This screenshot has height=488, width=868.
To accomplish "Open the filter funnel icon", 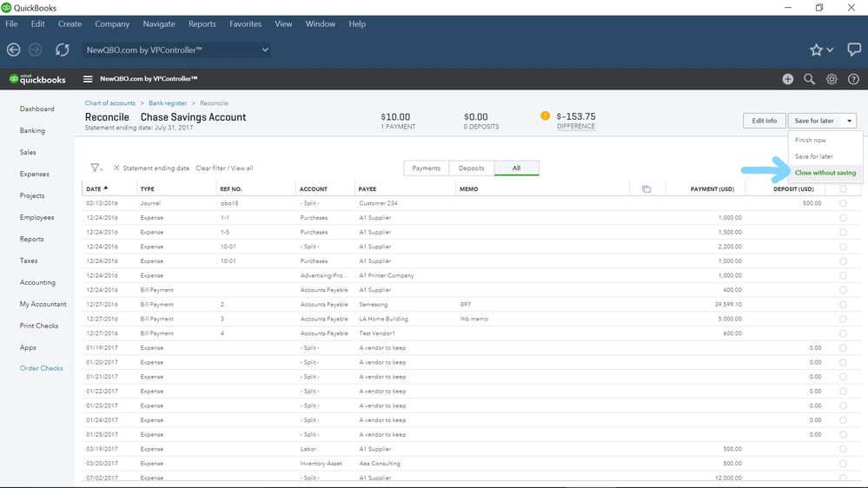I will 96,168.
